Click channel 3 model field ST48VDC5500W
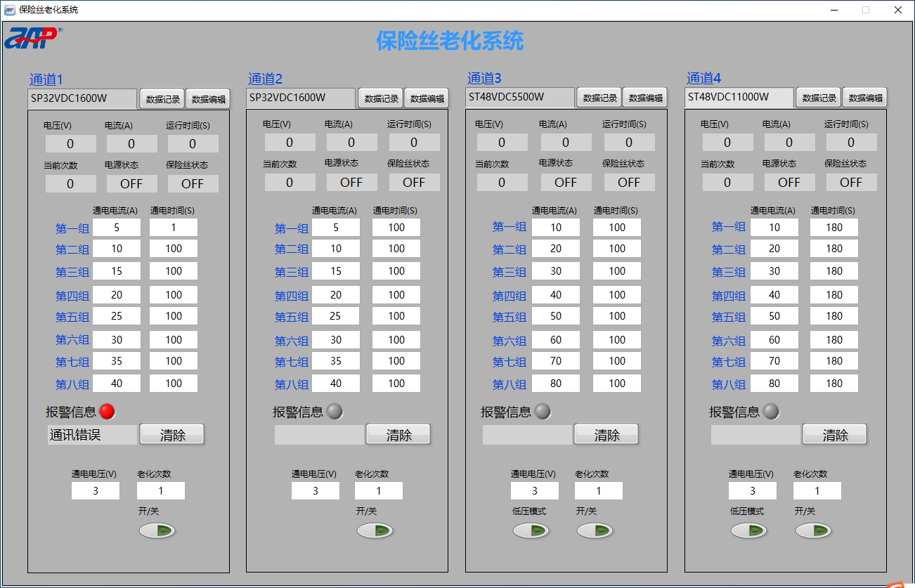The image size is (915, 588). [520, 97]
